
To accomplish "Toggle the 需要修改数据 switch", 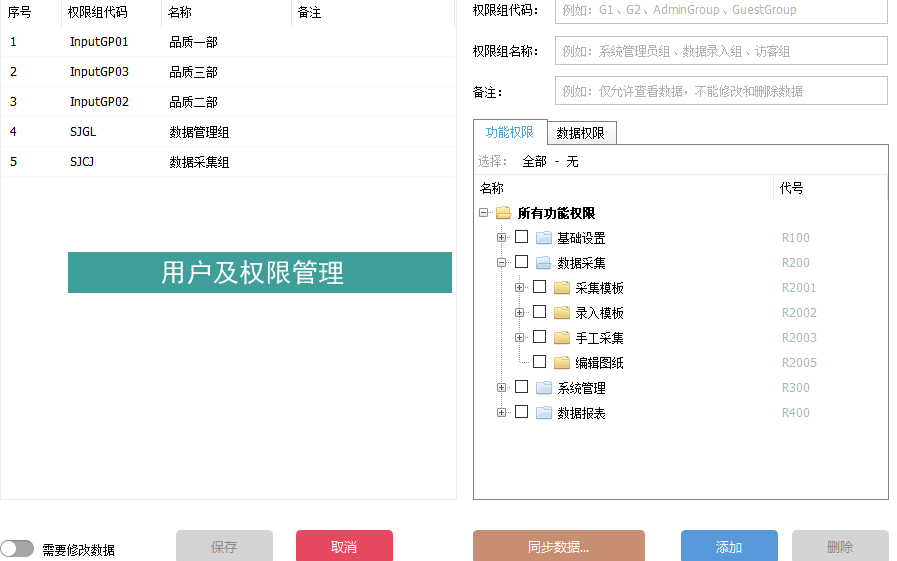I will coord(17,548).
